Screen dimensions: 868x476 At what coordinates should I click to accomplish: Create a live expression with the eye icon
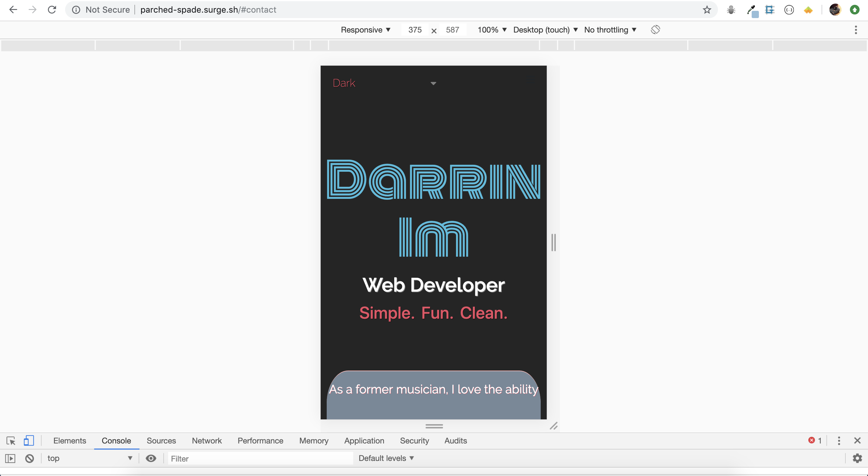coord(151,459)
